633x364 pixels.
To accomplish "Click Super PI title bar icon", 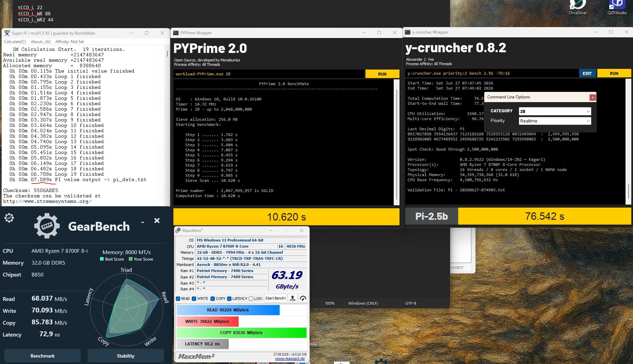I will (7, 33).
